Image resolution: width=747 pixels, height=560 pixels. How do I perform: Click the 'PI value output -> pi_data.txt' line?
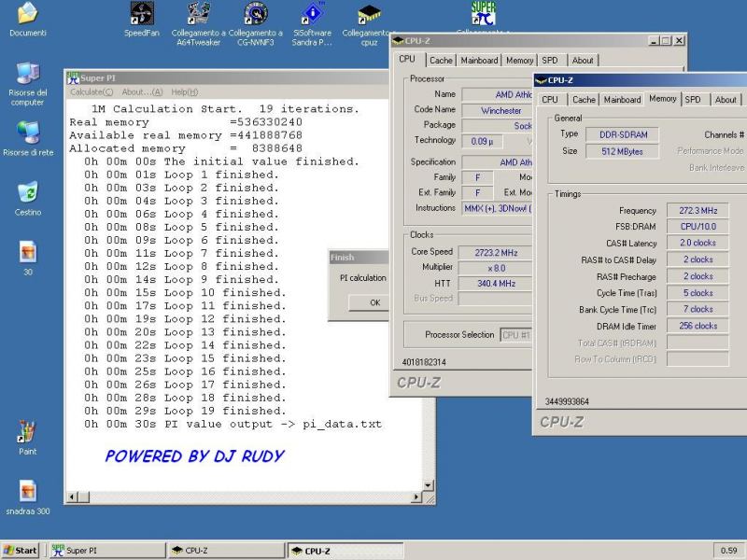pos(233,425)
